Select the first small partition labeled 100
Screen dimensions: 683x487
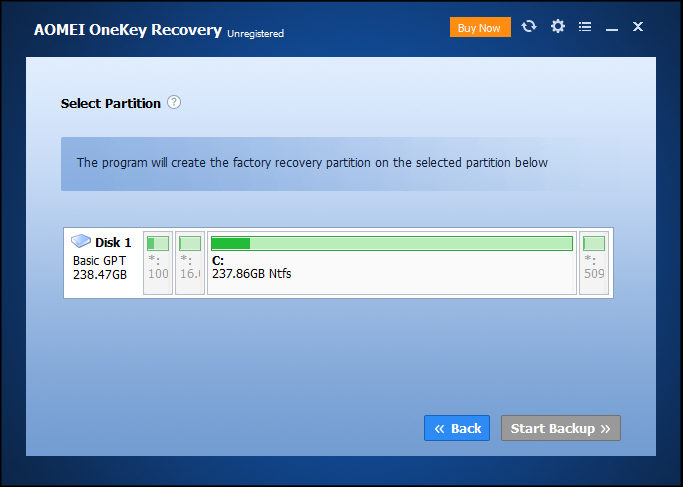pos(158,263)
